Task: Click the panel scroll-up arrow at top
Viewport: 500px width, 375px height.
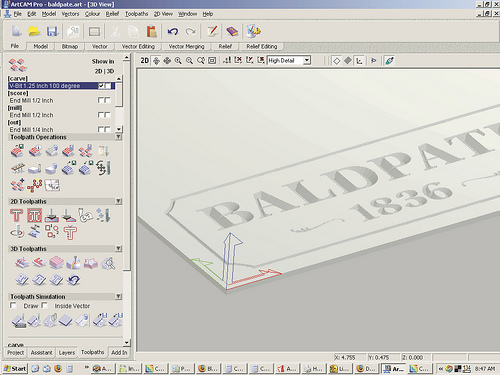Action: [x=127, y=58]
